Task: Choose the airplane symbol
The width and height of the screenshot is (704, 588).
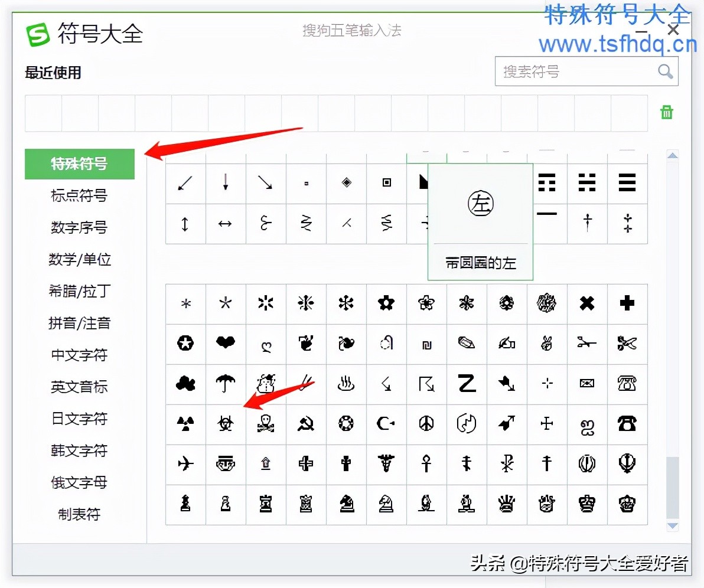Action: [185, 464]
